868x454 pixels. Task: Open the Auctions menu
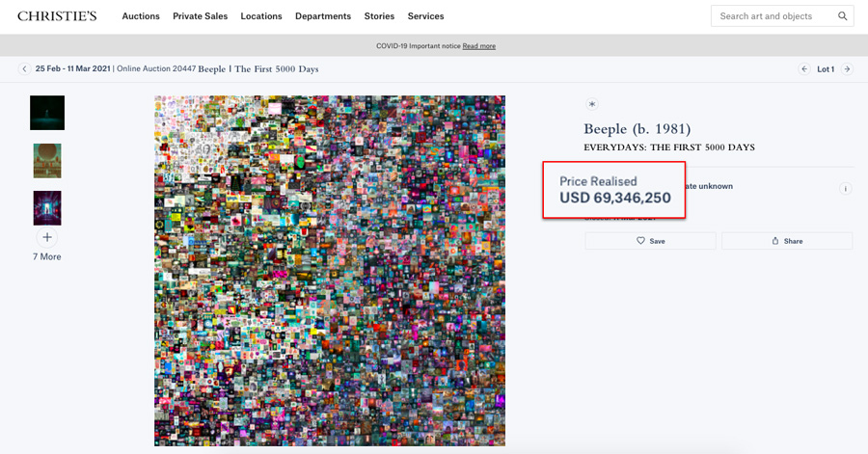point(141,16)
